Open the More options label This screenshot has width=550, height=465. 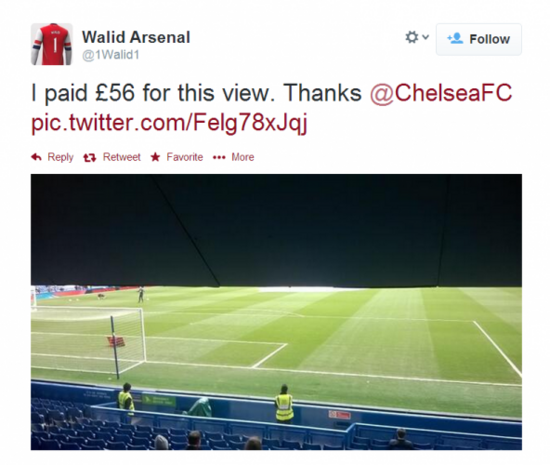243,157
